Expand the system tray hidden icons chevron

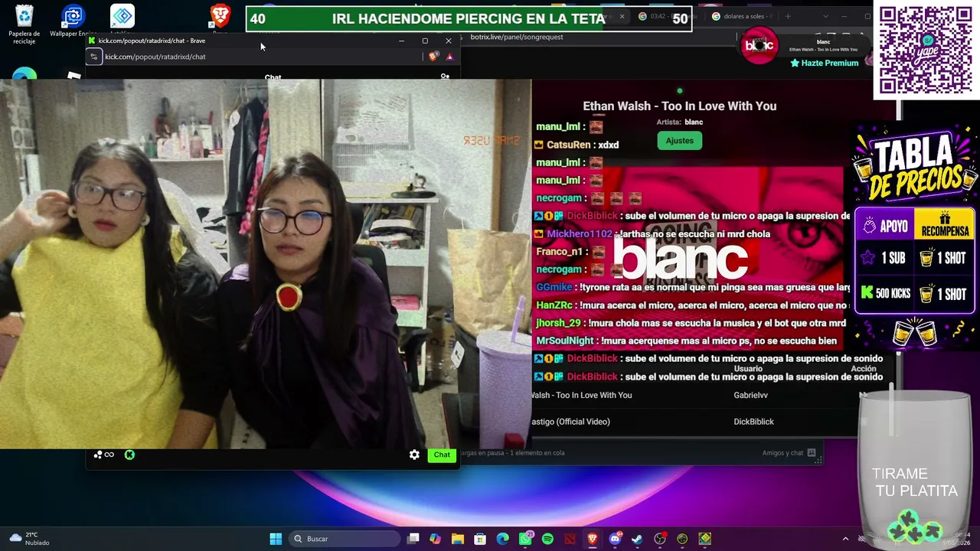tap(845, 539)
